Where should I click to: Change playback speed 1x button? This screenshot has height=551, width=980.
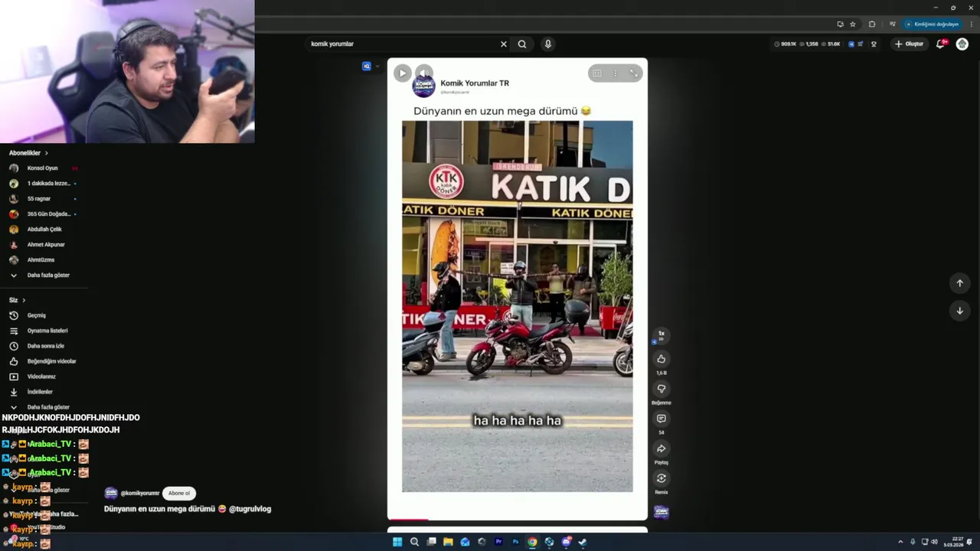pos(661,334)
